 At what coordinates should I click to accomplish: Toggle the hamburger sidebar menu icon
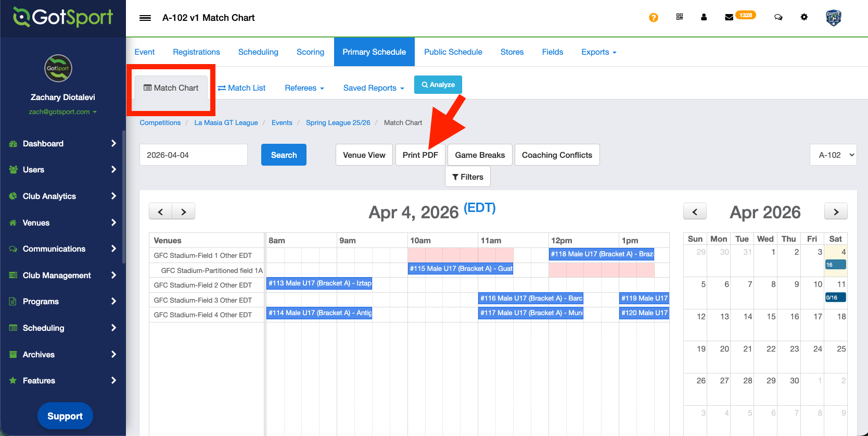145,18
